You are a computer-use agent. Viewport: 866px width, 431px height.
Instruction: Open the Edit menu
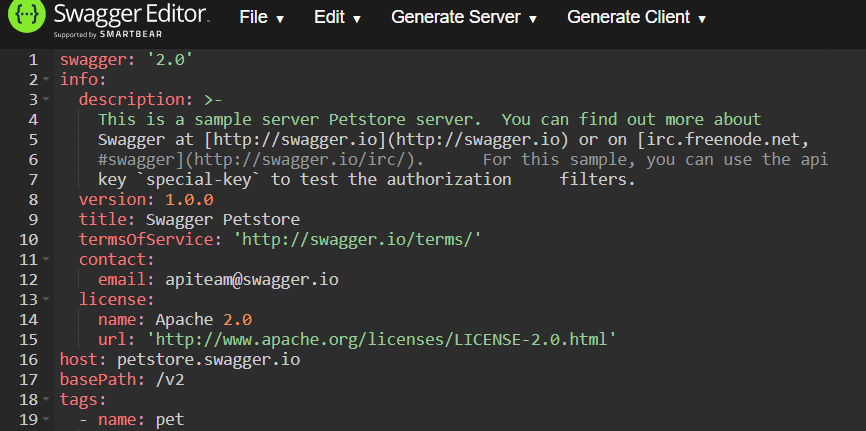point(337,18)
